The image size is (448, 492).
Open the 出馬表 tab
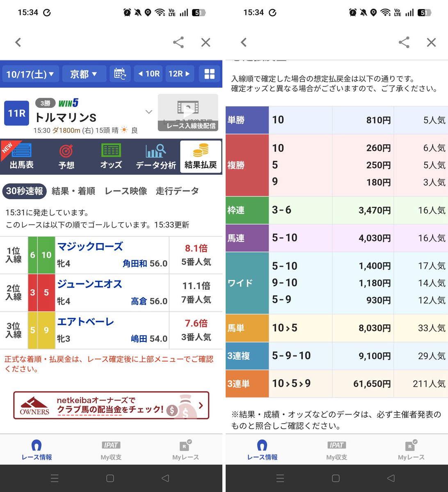22,157
